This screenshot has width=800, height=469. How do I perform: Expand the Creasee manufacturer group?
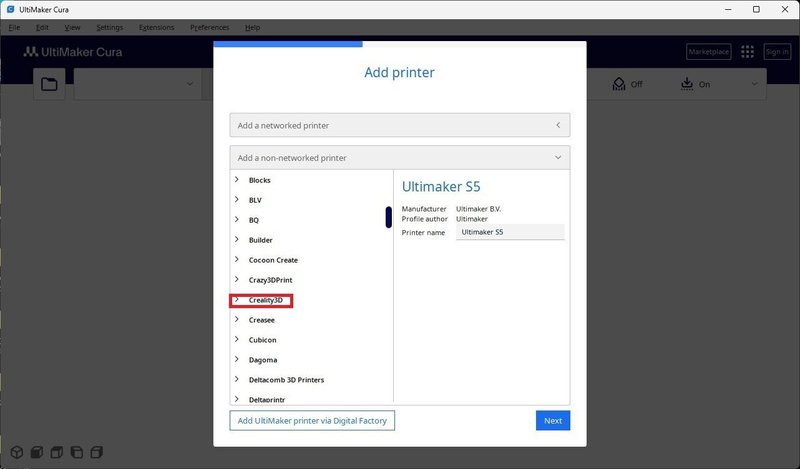point(237,319)
